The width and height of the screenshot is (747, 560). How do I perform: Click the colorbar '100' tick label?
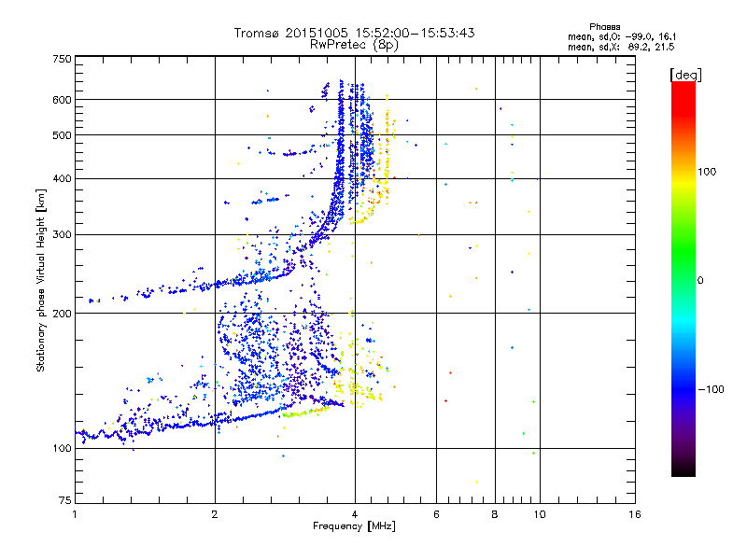tap(707, 172)
